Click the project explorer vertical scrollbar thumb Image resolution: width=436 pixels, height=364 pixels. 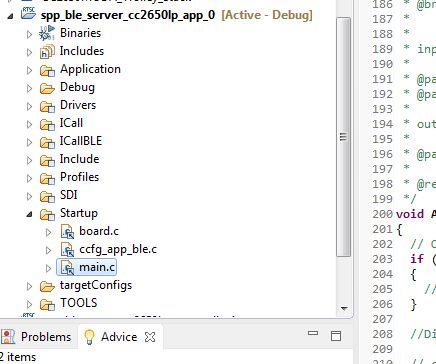(x=344, y=137)
